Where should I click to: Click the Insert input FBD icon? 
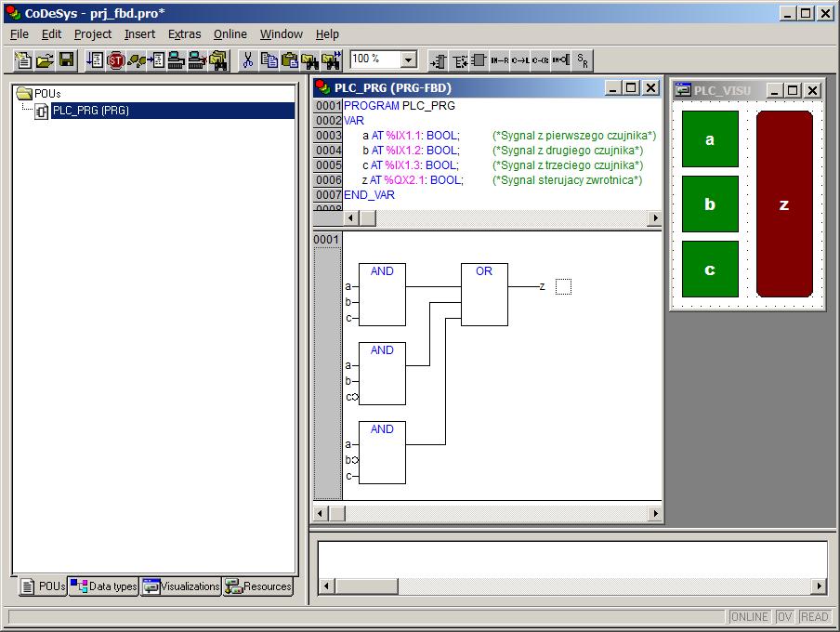tap(439, 60)
